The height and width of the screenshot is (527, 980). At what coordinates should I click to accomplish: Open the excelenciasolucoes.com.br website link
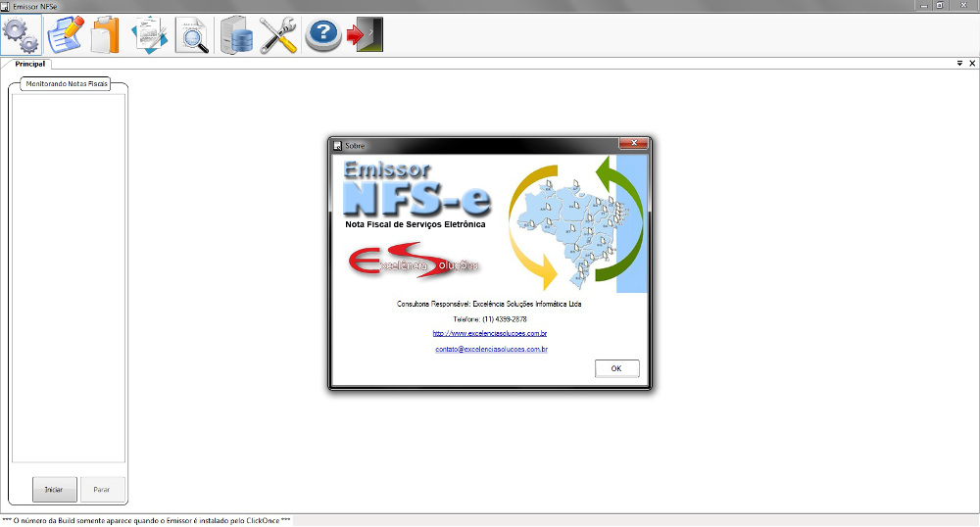click(x=490, y=333)
